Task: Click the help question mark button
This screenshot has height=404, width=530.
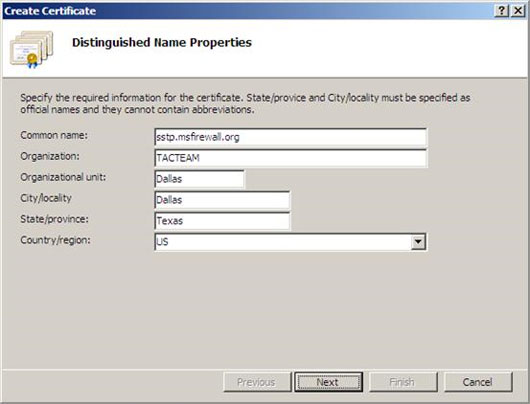Action: 502,11
